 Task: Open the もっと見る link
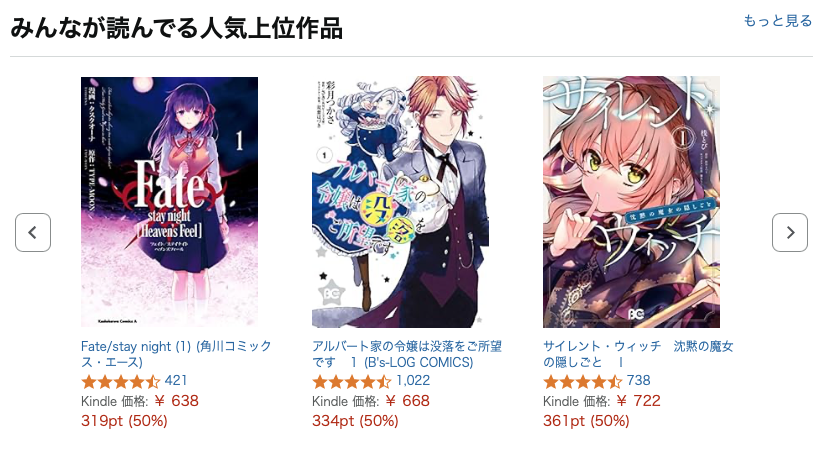[x=778, y=21]
